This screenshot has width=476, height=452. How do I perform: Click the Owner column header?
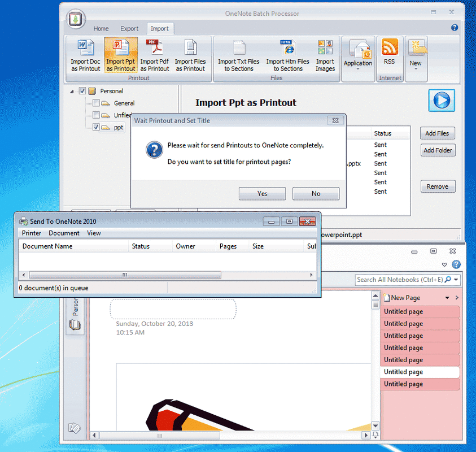[194, 246]
